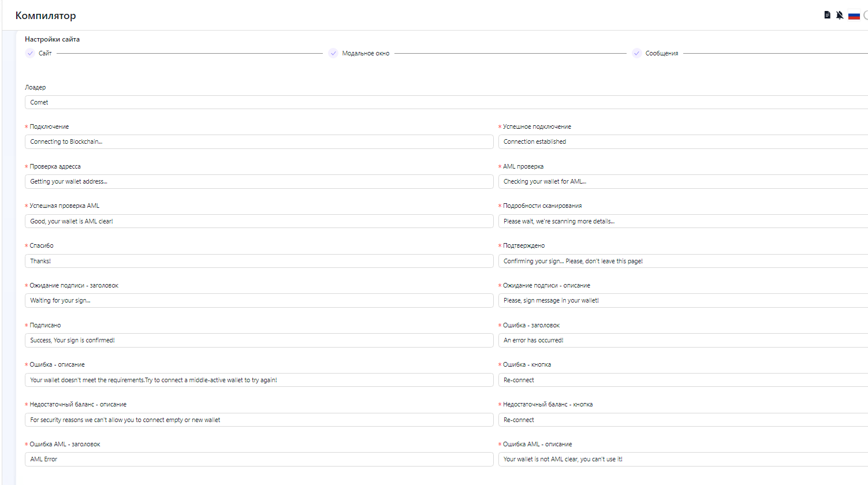The width and height of the screenshot is (868, 485).
Task: Click the Недостаточный баланс - описание field
Action: (x=259, y=420)
